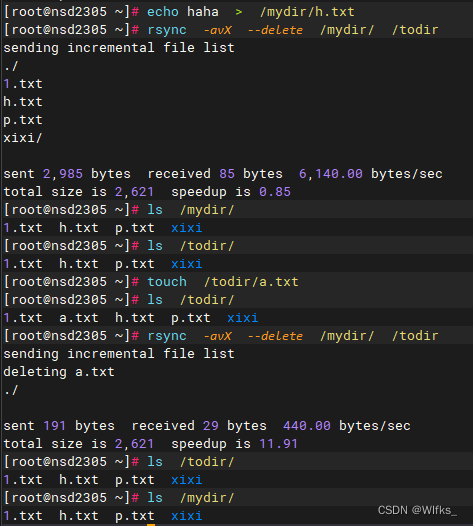Click "sending incremental file list" above deleting a.txt

tap(119, 354)
